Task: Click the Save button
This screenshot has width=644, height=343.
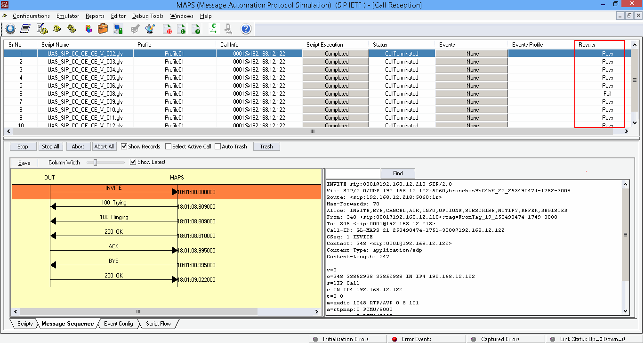Action: point(24,163)
